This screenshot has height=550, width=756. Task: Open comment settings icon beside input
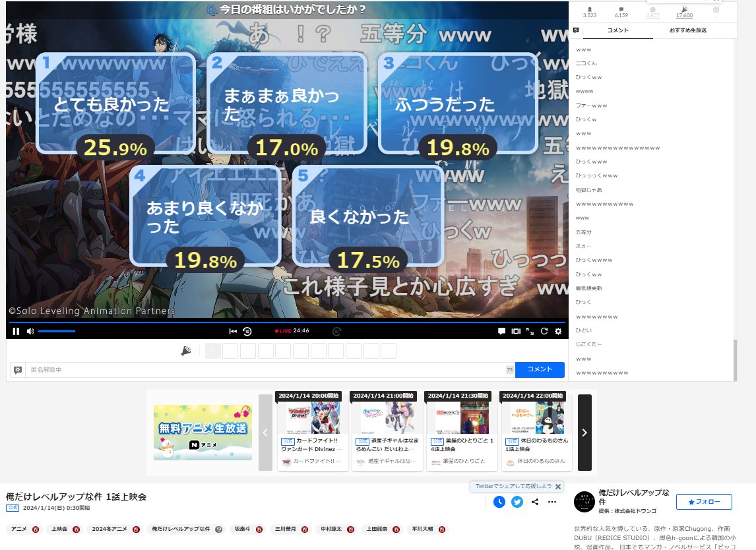[18, 370]
